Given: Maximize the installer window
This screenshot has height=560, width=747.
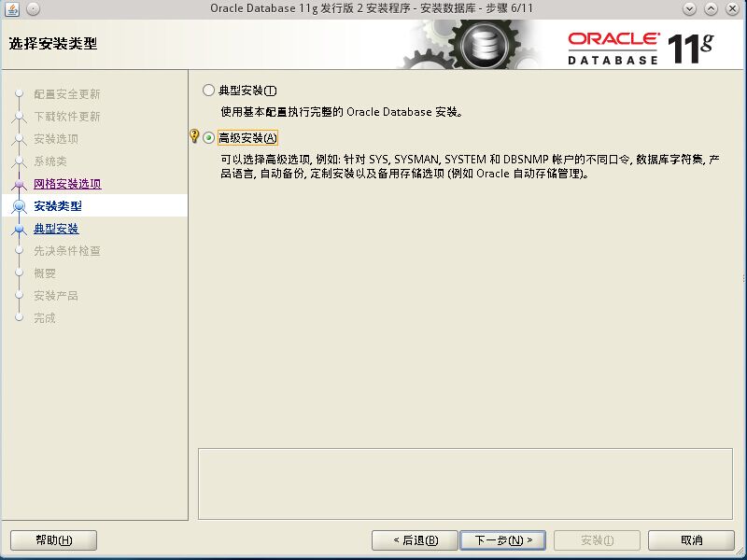Looking at the screenshot, I should click(x=711, y=8).
